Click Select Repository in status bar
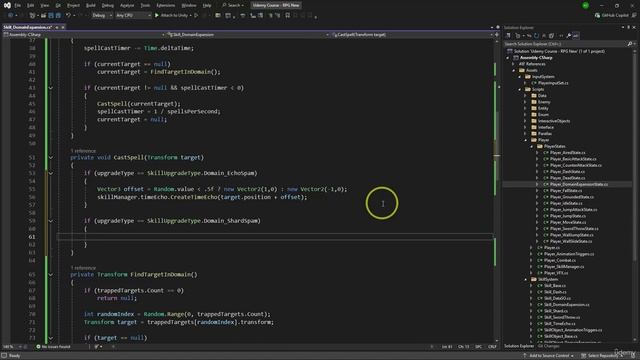This screenshot has width=640, height=360. coord(602,356)
